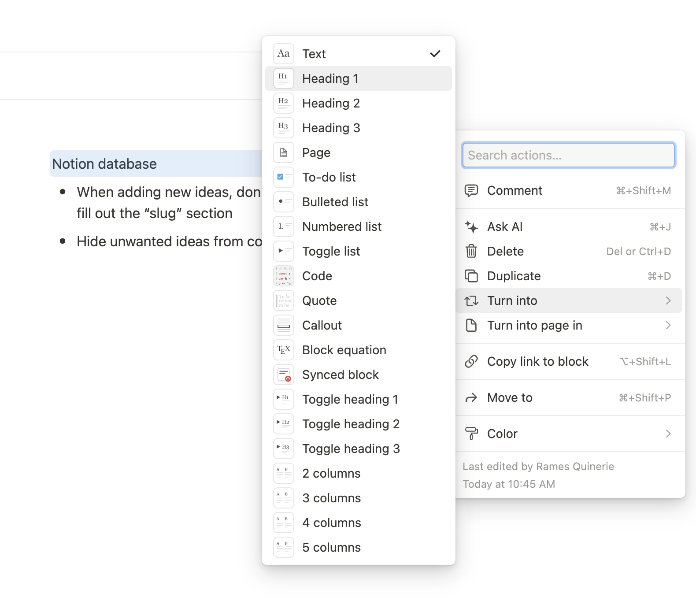This screenshot has width=696, height=616.
Task: Choose Synced block option
Action: click(x=359, y=375)
